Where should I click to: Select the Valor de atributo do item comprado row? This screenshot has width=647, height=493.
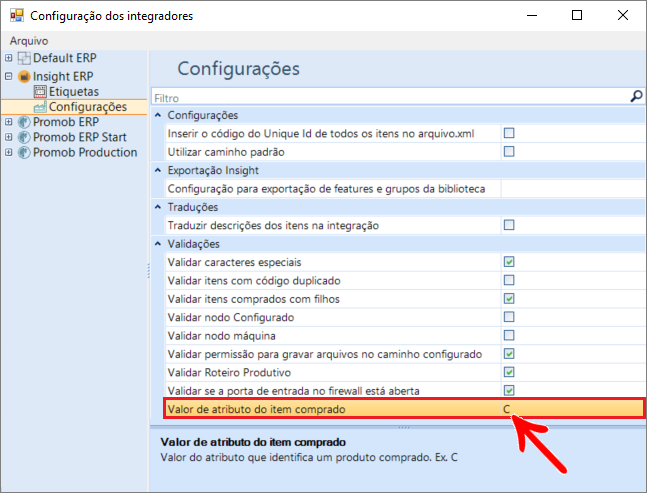404,409
